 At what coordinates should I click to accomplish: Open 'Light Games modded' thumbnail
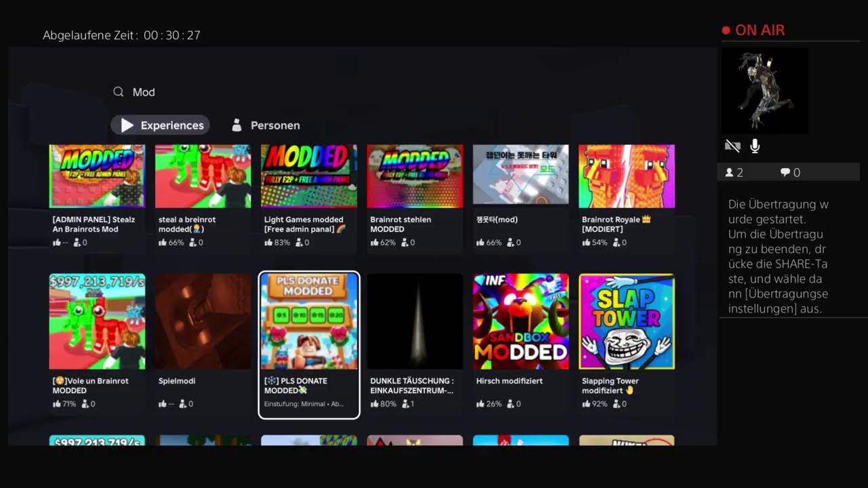coord(309,176)
